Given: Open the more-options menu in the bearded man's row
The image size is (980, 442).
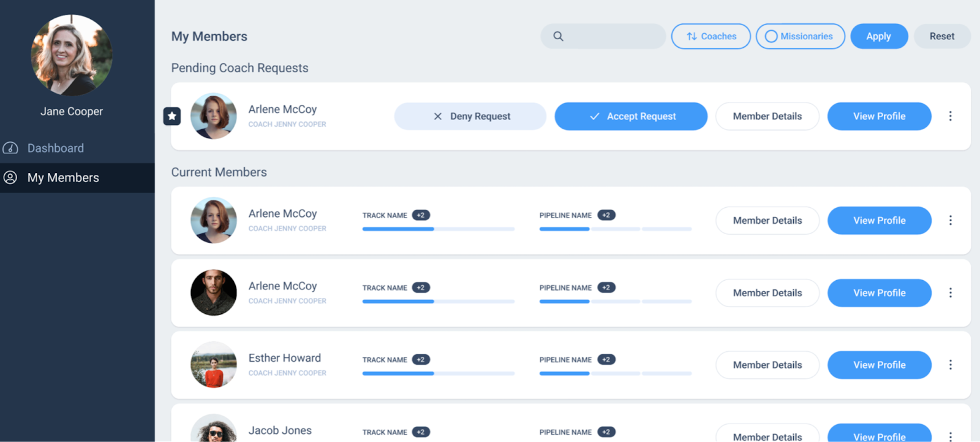Looking at the screenshot, I should [x=951, y=292].
